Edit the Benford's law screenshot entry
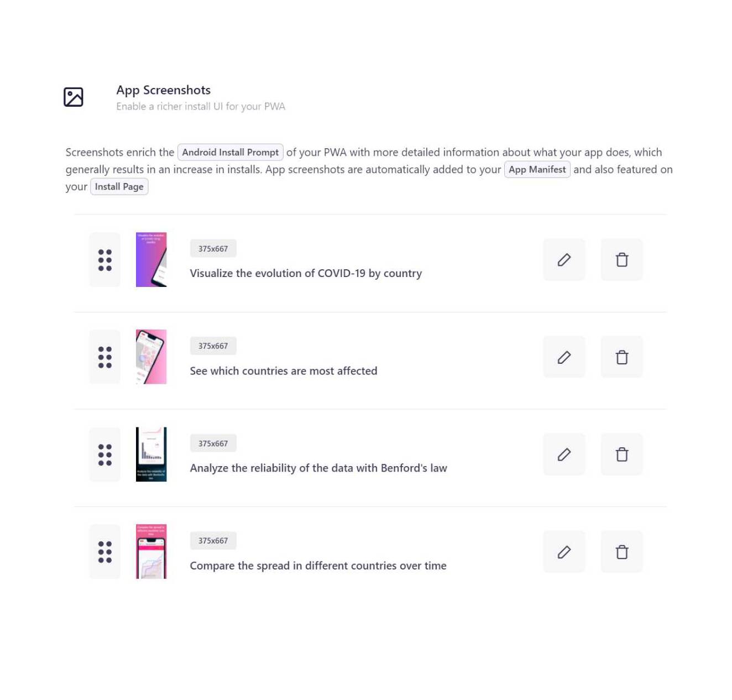 click(x=564, y=454)
